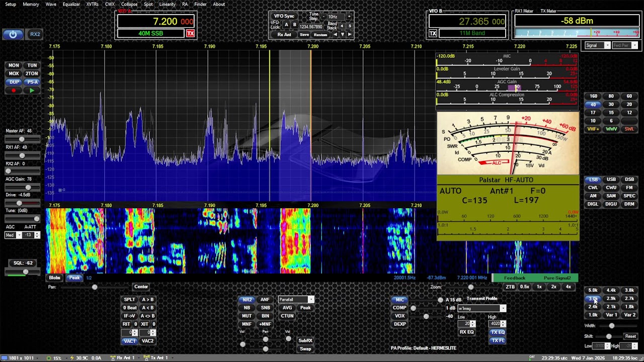
Task: Open the Equalizer menu
Action: coord(71,4)
